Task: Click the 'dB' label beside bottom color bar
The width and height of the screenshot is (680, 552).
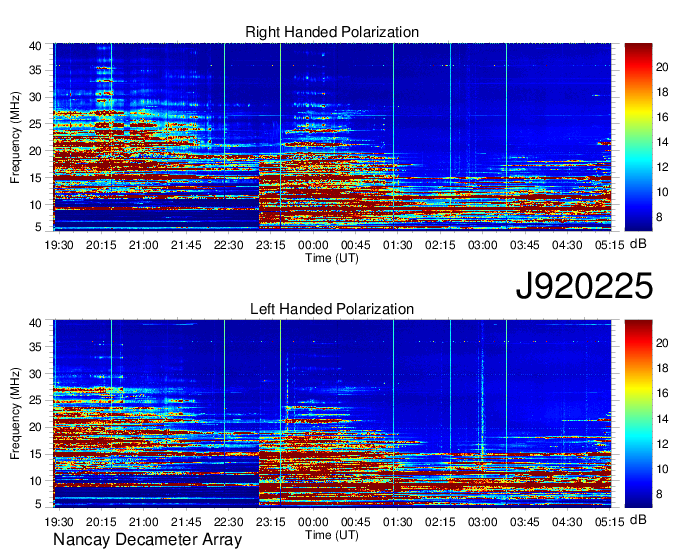Action: (638, 520)
